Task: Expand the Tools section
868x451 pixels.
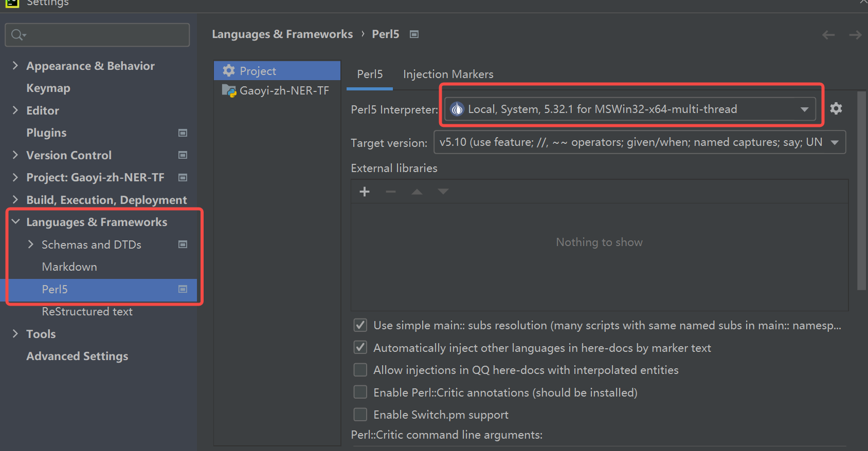Action: tap(15, 334)
